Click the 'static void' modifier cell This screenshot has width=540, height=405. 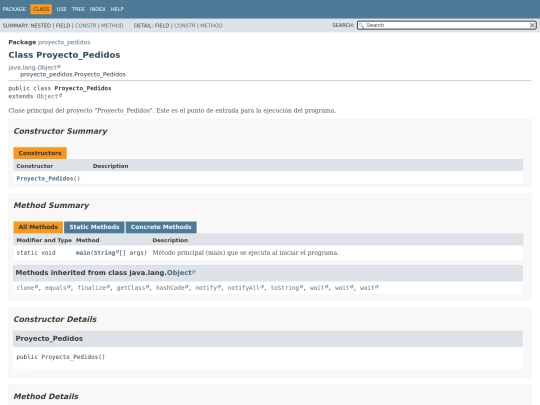pos(36,253)
